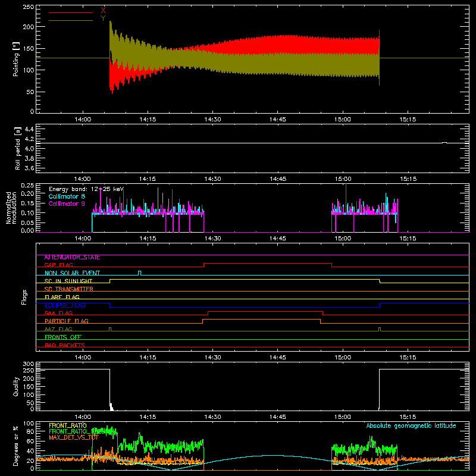Click 15:15 time label under Pointing plot

click(408, 120)
